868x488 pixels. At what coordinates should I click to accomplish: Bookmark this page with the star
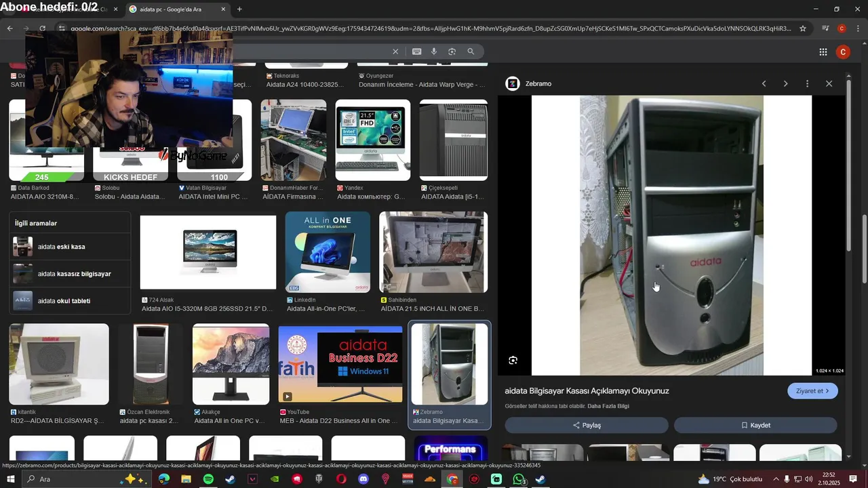click(803, 28)
